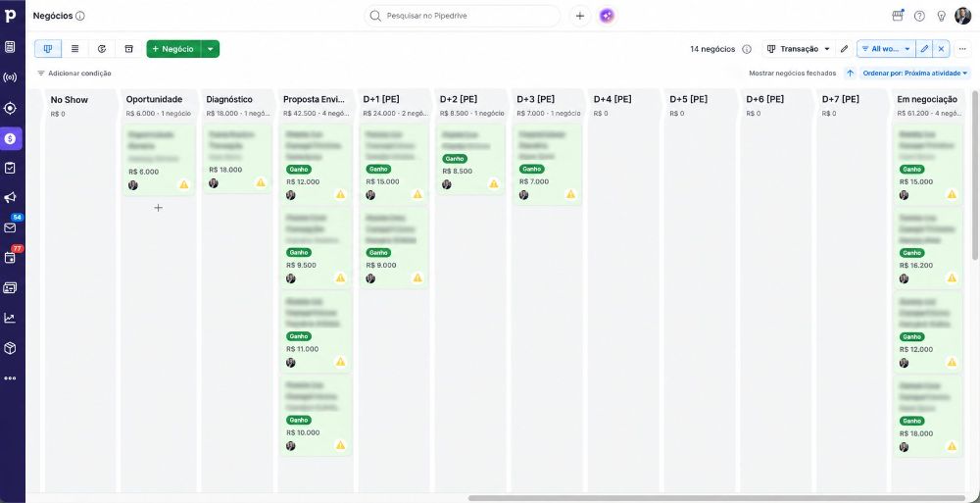Open the Insights chart sidebar icon
Image resolution: width=980 pixels, height=503 pixels.
click(10, 318)
